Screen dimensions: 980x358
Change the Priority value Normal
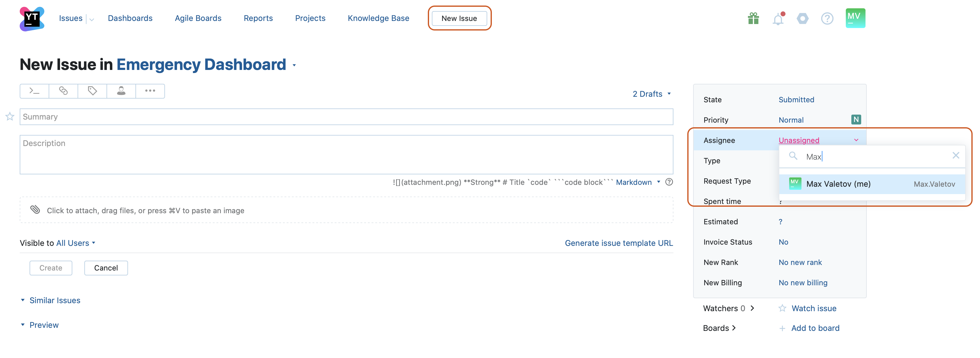tap(791, 120)
